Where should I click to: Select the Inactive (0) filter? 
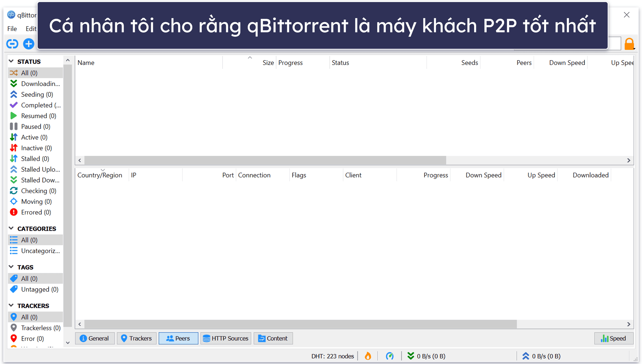[x=36, y=148]
